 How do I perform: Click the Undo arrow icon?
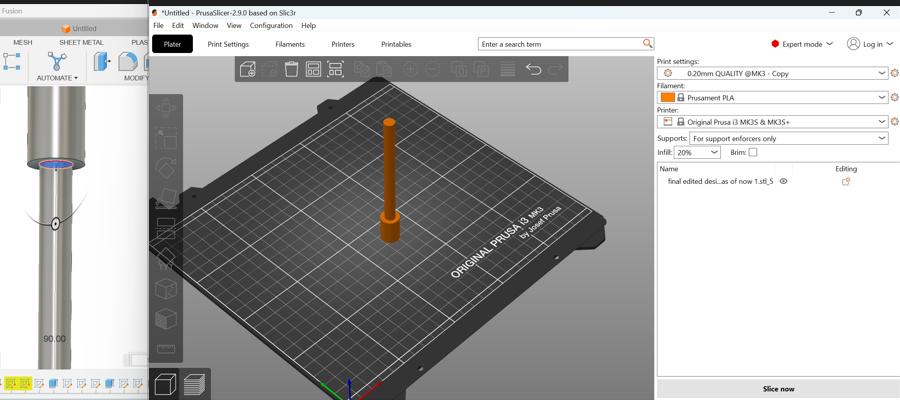click(534, 69)
